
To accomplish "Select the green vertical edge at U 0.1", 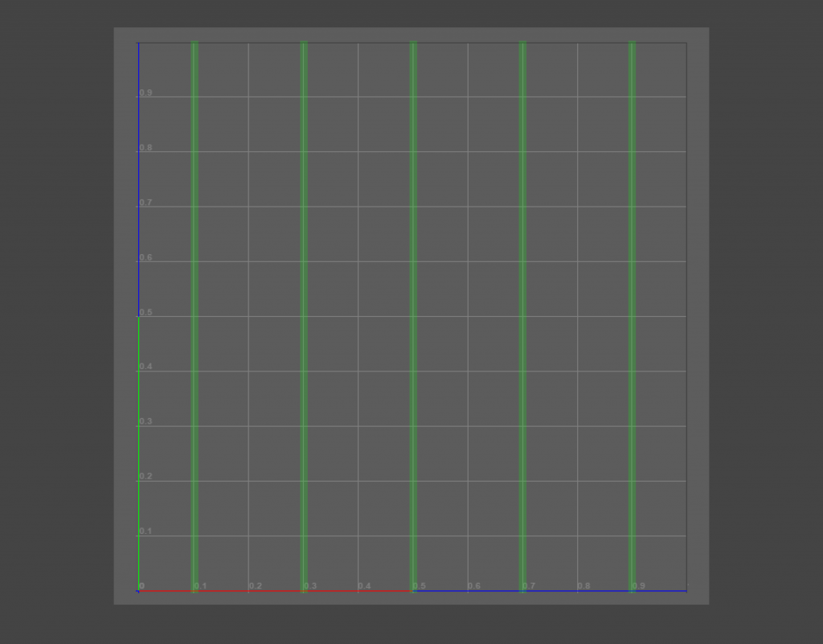I will click(194, 317).
